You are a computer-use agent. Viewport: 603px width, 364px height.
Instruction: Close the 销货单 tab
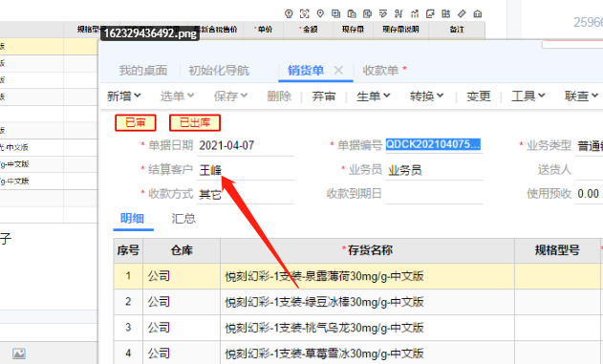338,71
